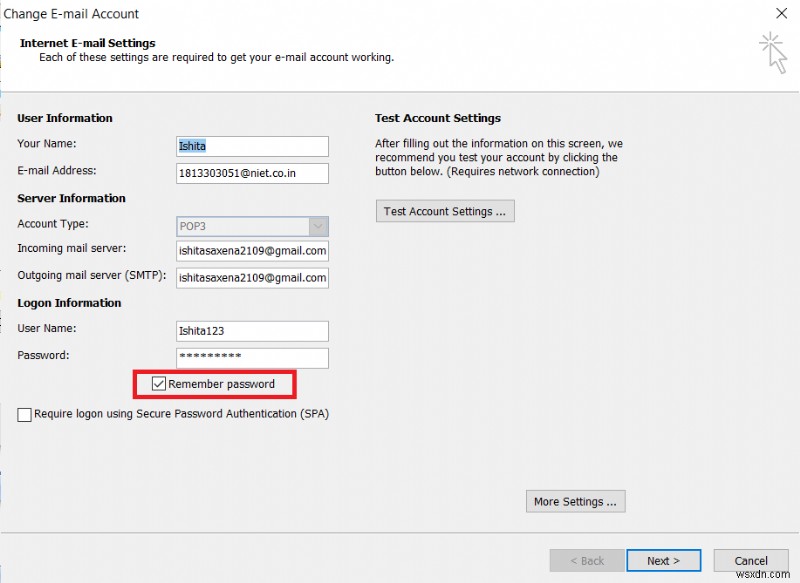Click the Test Account Settings button
800x583 pixels.
tap(444, 211)
